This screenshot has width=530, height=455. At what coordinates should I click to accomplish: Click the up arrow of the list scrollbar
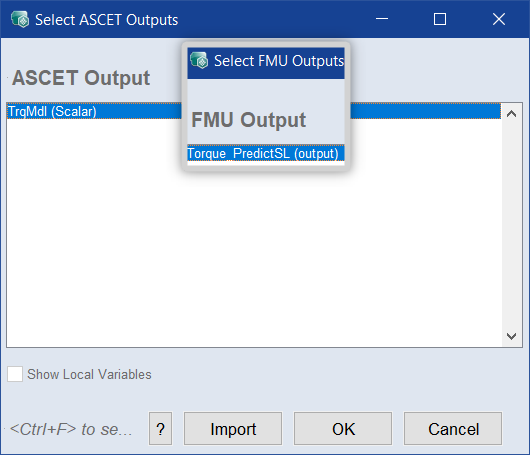511,114
